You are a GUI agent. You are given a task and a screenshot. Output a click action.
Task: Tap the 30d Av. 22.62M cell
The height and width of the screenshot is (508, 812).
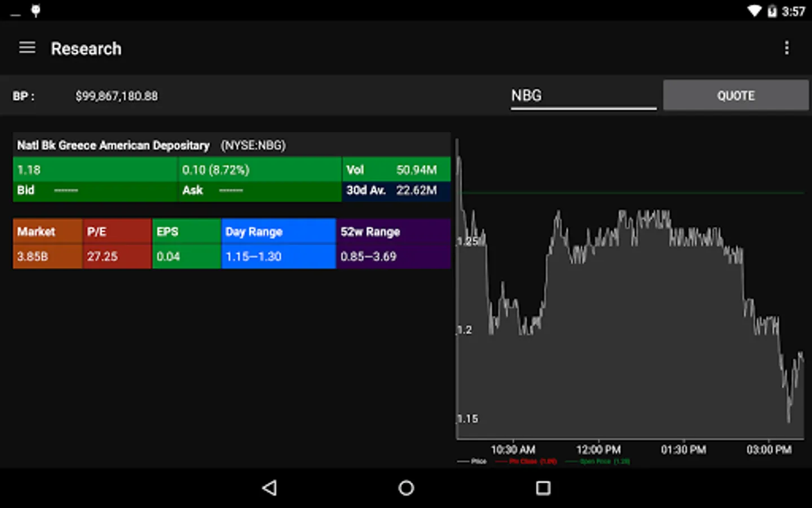[396, 191]
